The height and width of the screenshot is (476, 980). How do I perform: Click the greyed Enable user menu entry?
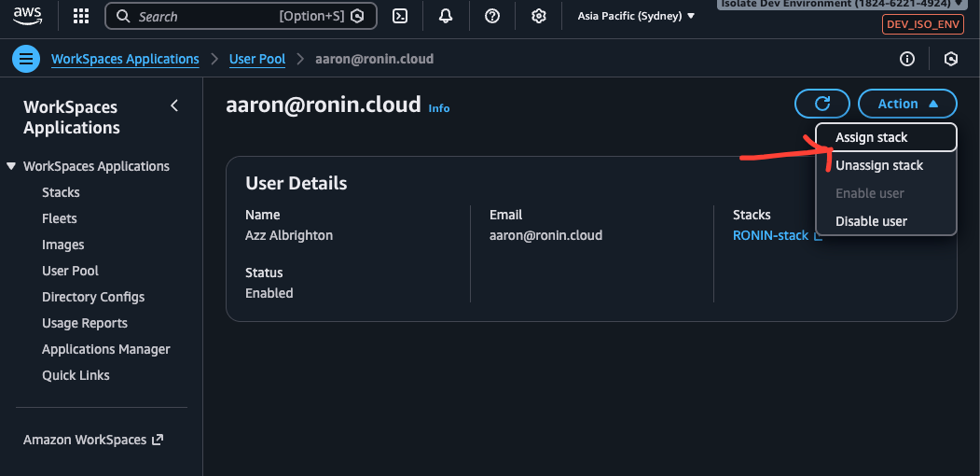[886, 193]
